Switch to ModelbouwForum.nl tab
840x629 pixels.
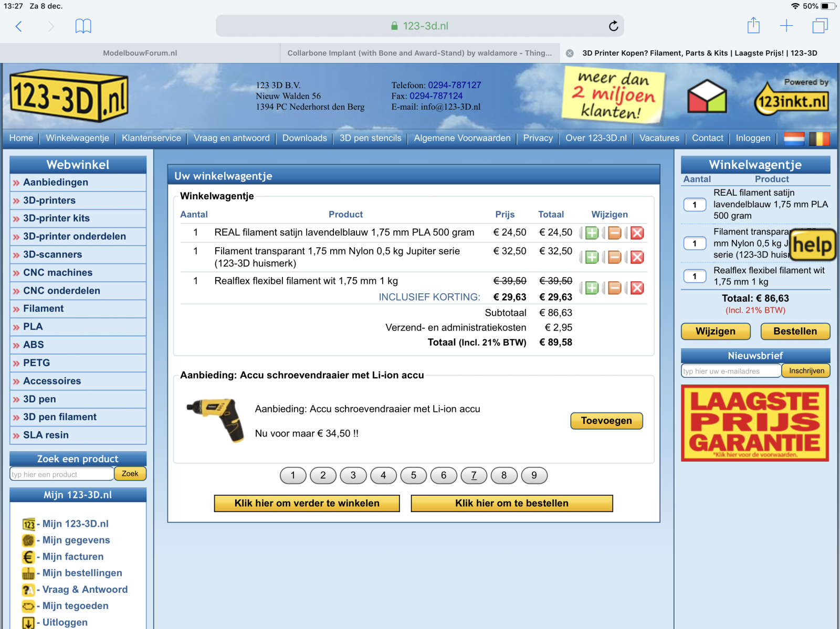point(140,53)
